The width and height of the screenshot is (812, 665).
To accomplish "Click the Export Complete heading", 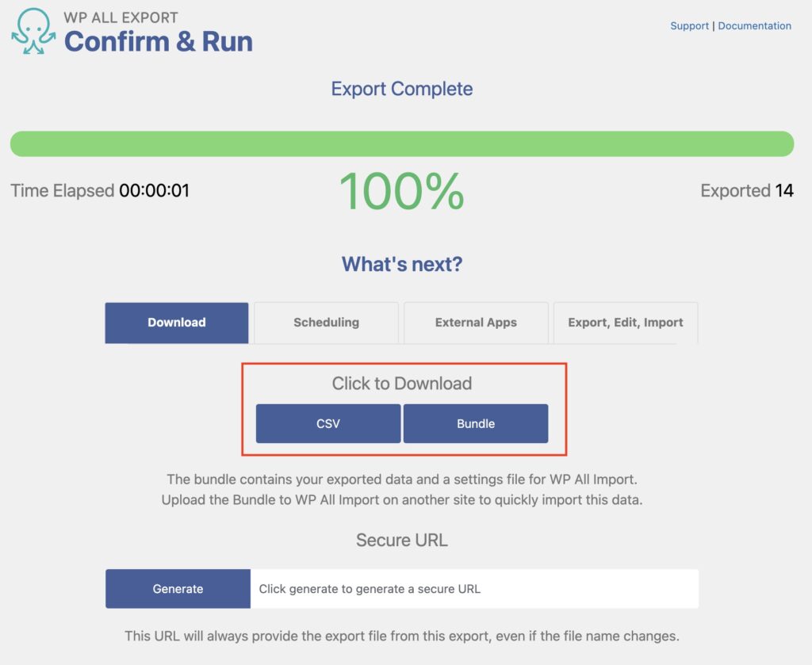I will point(401,89).
